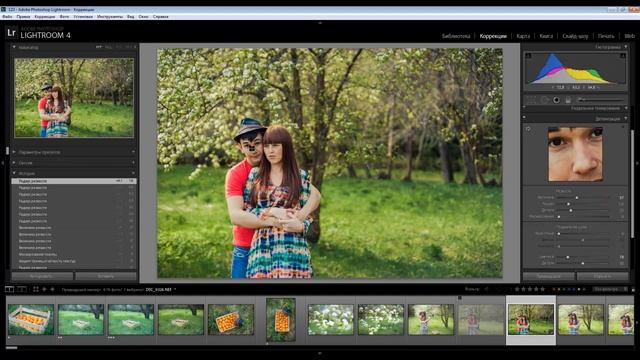Hide the right panel with edge arrow
Viewport: 640px width, 360px height.
(x=637, y=163)
